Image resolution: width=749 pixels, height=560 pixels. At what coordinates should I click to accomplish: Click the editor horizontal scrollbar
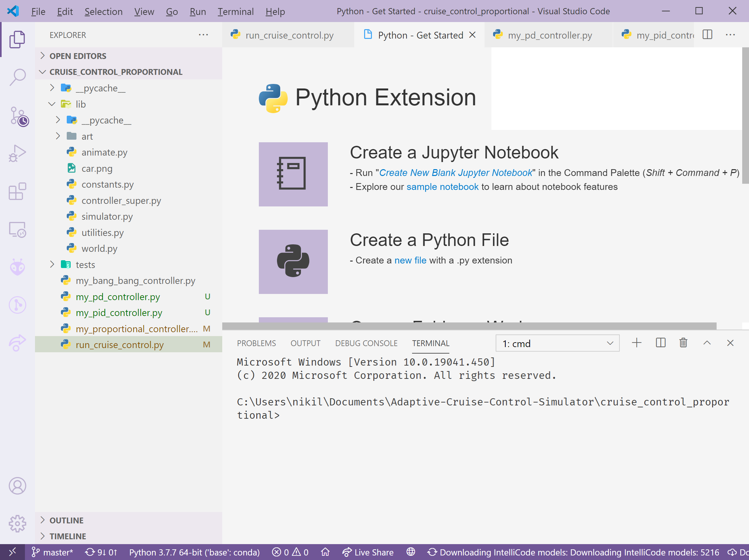coord(469,326)
